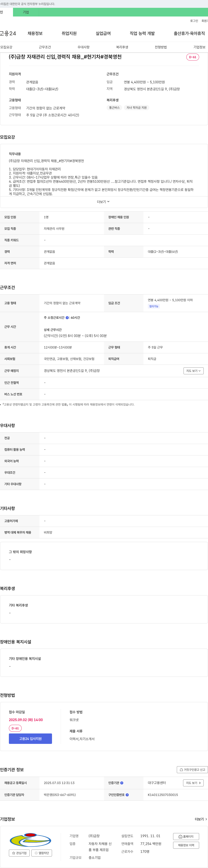This screenshot has height=868, width=208.
Task: Click the 근무 예정지 address 경상북도 영천시 본촌공단1길 9
Action: [72, 371]
